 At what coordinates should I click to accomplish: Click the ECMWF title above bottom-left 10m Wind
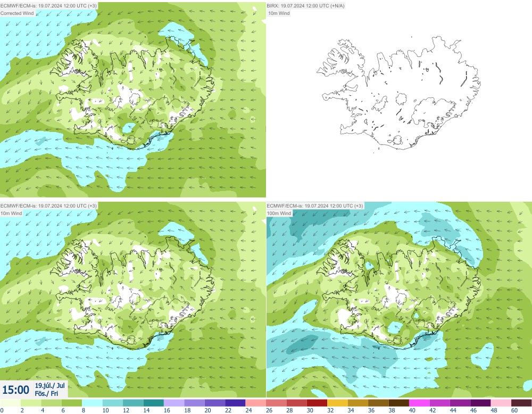coord(48,205)
